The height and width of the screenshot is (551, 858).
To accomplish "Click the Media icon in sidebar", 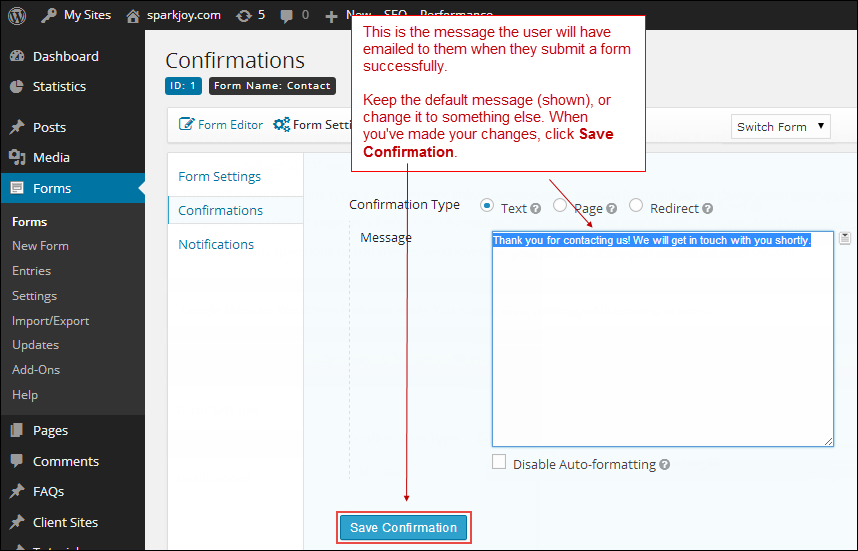I will pos(17,158).
